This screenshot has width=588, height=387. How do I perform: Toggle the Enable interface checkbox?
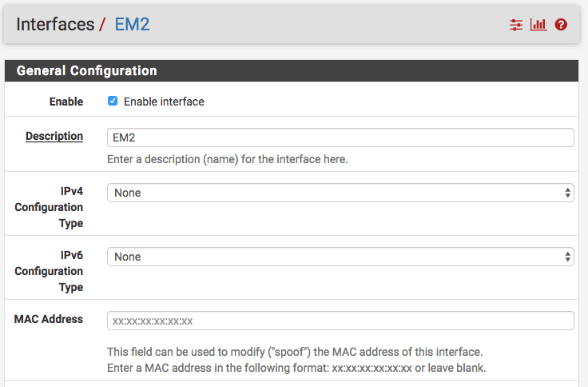[113, 102]
